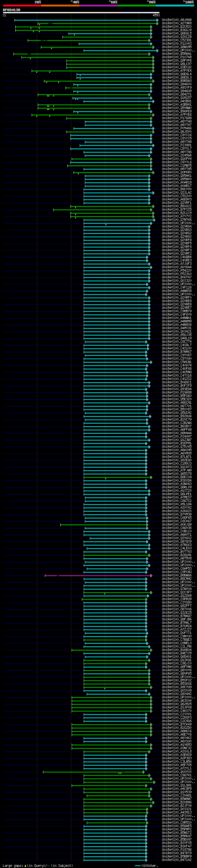Click the label UniRef100_B9Z6U4
Viewport: 197px width, 868px height.
tap(177, 416)
